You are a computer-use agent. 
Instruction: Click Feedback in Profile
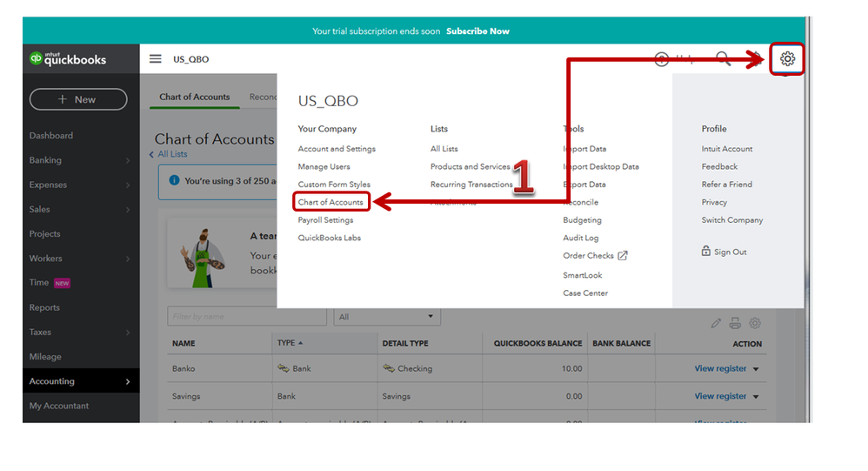[x=719, y=166]
